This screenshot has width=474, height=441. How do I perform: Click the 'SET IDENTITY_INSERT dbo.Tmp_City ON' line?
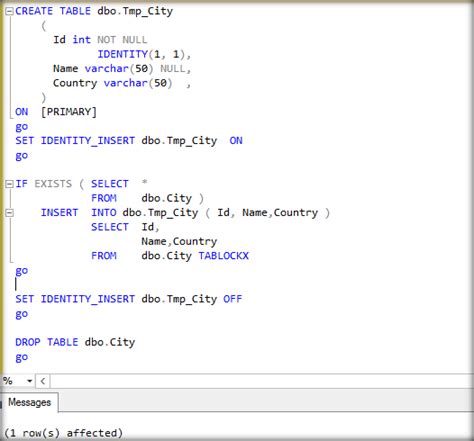tap(129, 141)
